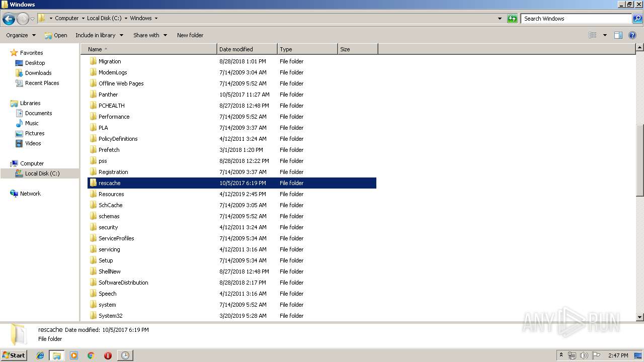
Task: Select the security folder icon
Action: [93, 227]
